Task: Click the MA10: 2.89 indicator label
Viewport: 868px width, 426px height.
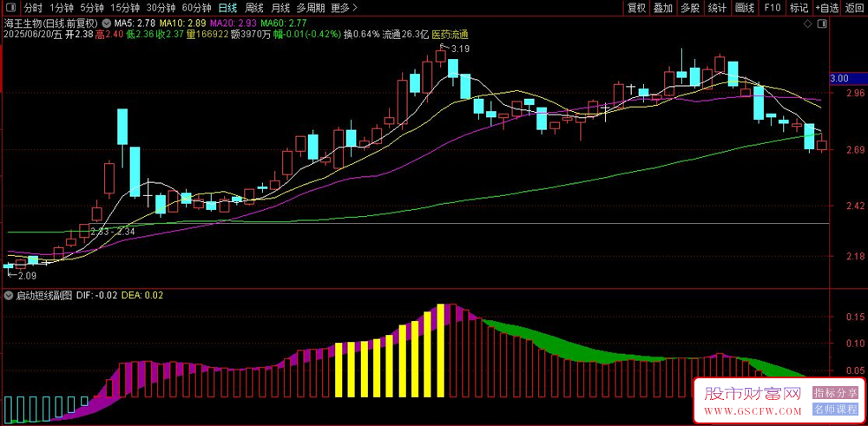Action: pyautogui.click(x=182, y=23)
